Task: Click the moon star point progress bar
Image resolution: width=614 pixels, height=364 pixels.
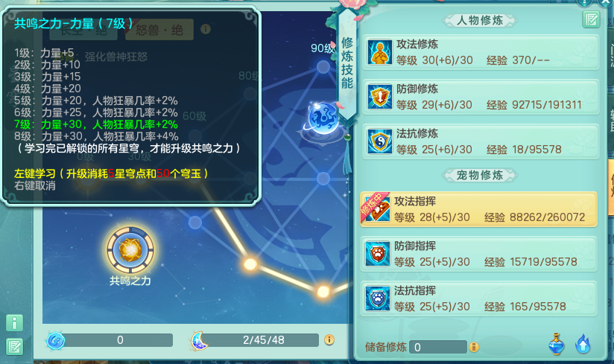Action: pyautogui.click(x=263, y=340)
